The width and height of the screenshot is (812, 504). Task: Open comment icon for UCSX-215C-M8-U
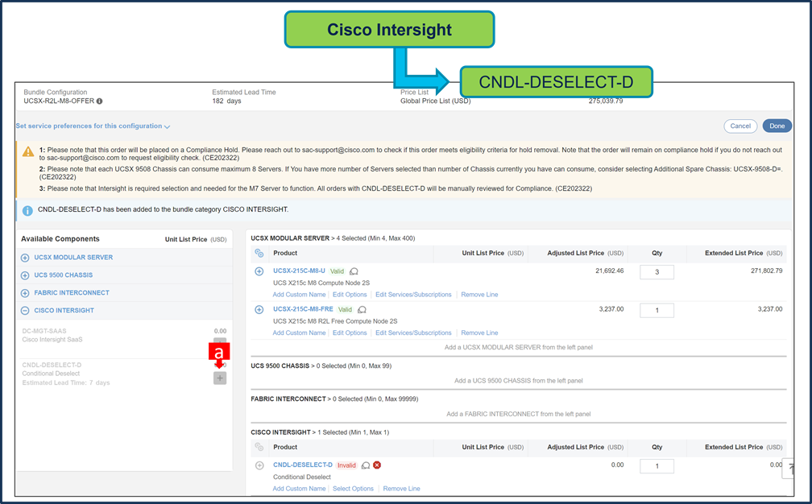pos(354,271)
